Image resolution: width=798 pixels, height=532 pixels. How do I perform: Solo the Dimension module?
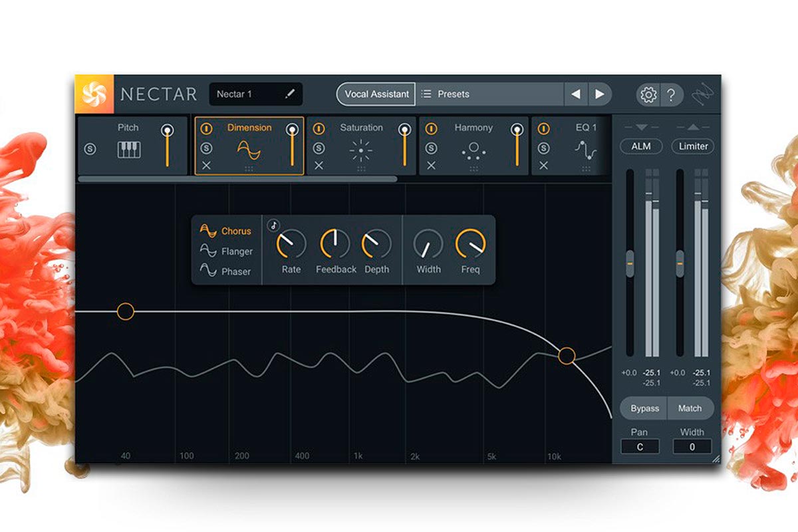coord(206,148)
